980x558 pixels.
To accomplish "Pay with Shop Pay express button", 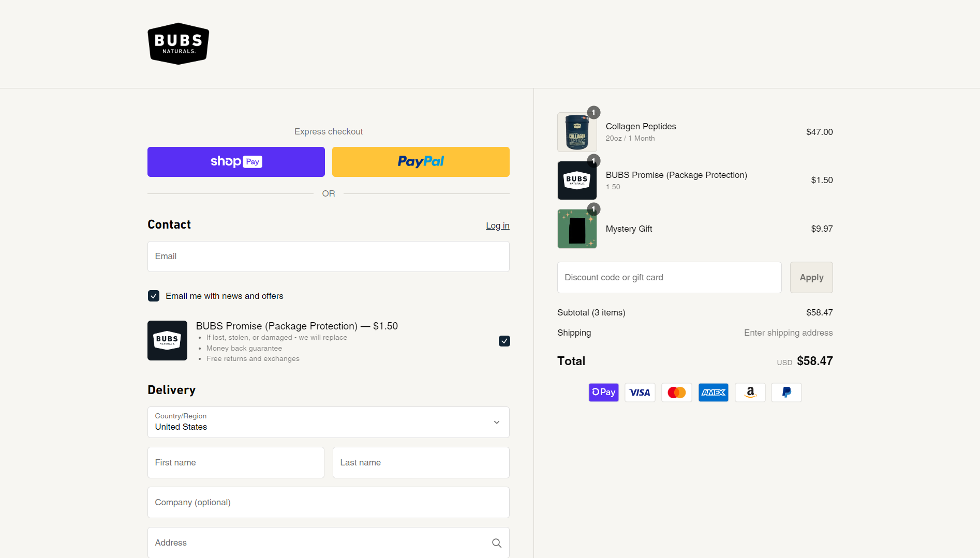I will tap(236, 162).
